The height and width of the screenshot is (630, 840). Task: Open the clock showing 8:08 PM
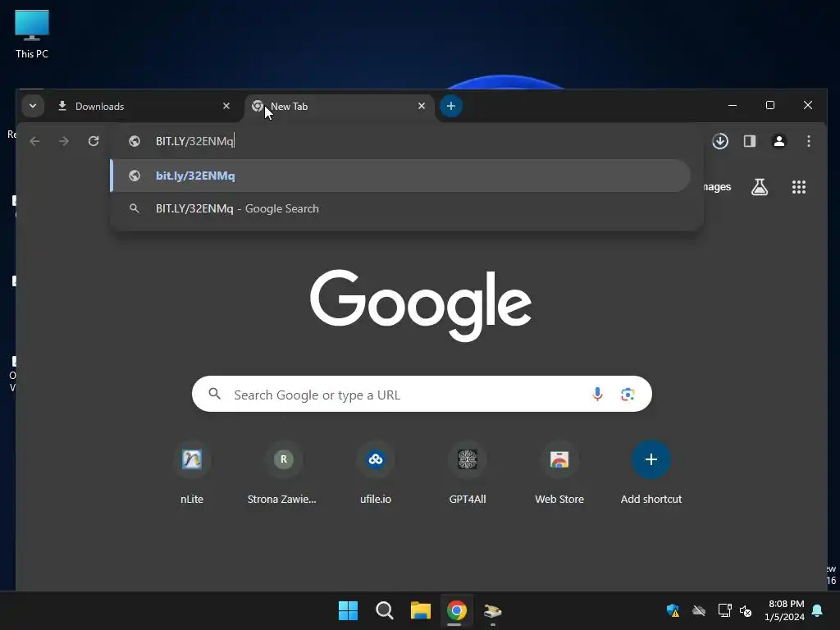(x=785, y=610)
